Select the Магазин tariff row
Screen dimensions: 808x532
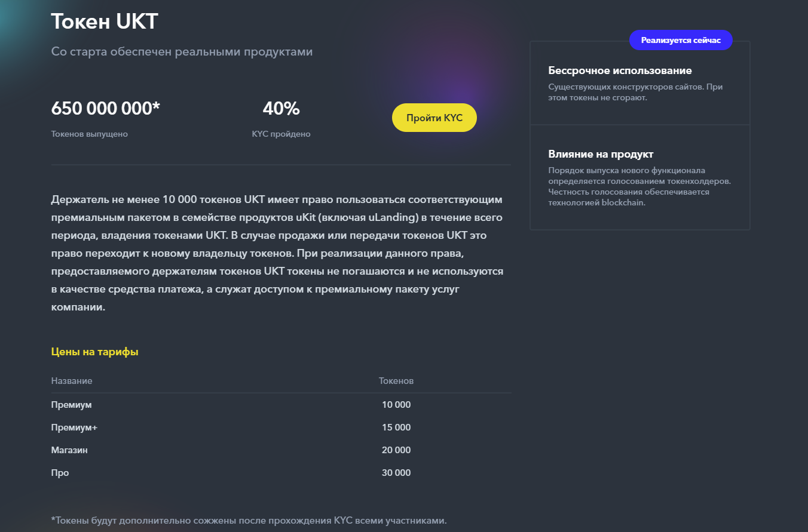(281, 450)
